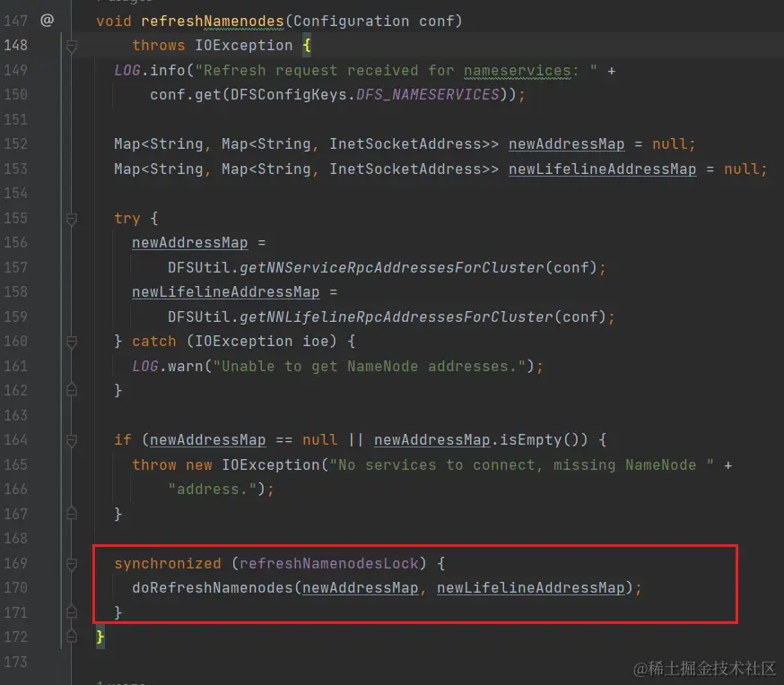Click newLifelineAddressMap argument on line 170
The image size is (784, 685).
pyautogui.click(x=530, y=588)
